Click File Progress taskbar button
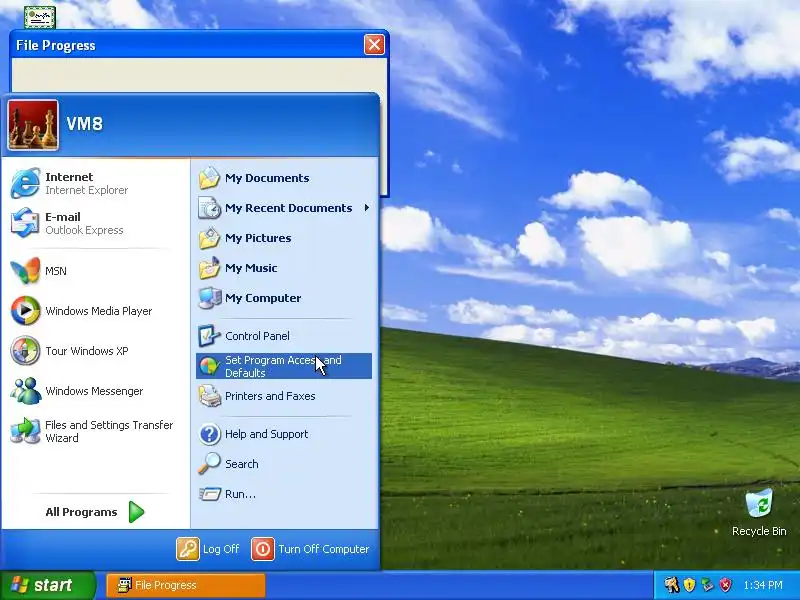800x600 pixels. coord(186,585)
